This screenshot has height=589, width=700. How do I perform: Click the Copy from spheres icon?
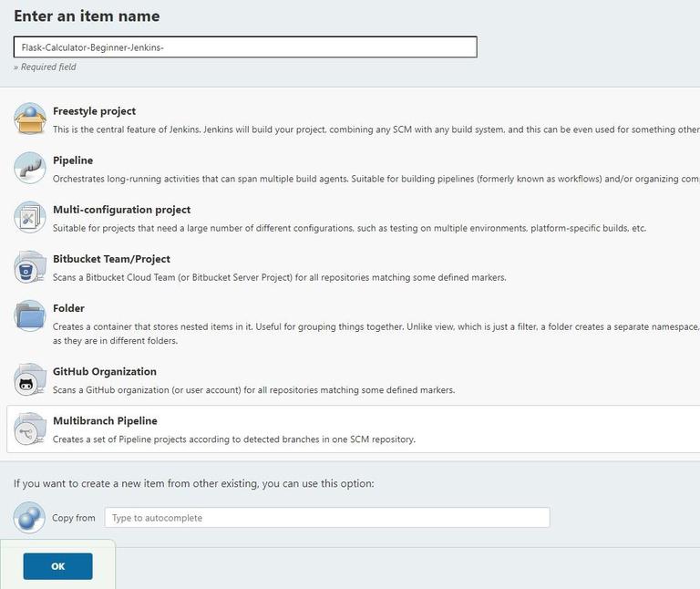coord(29,518)
